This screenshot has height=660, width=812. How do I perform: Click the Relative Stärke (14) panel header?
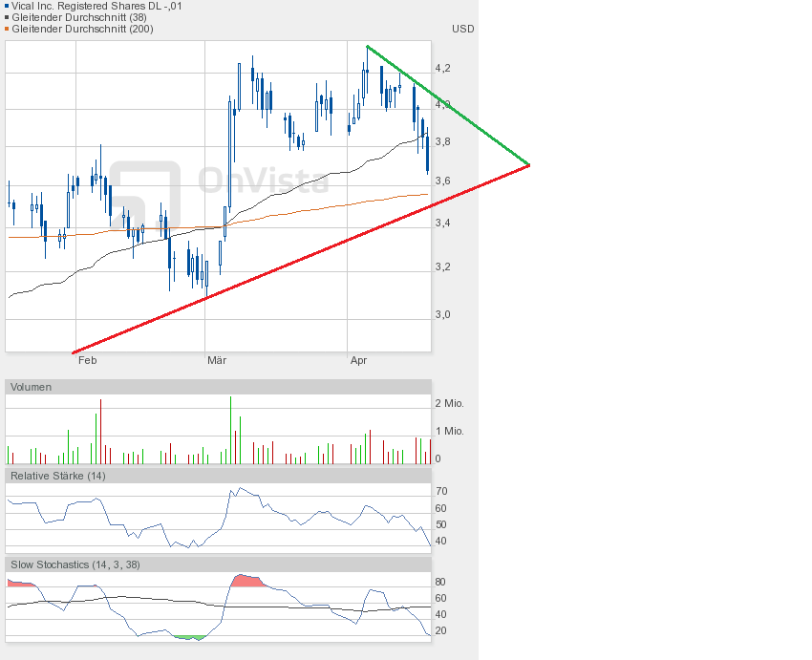click(57, 476)
